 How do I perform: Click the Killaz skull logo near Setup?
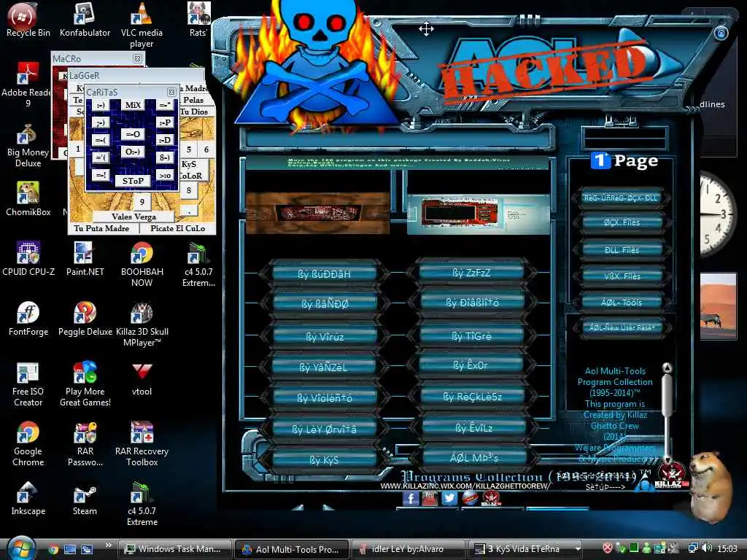pos(671,474)
